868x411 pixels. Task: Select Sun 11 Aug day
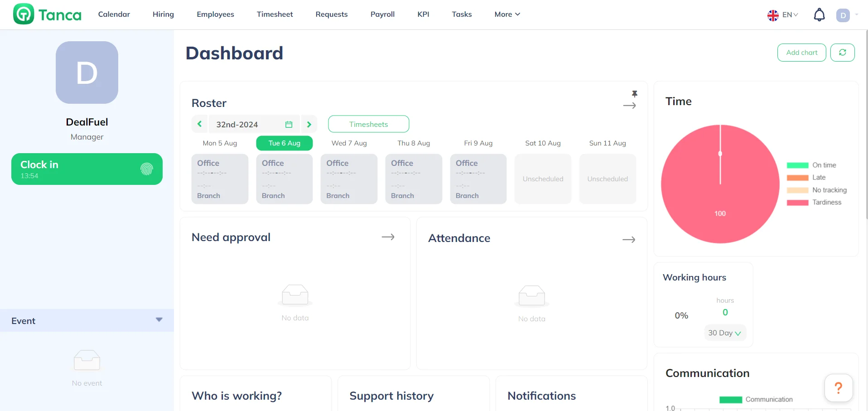click(x=608, y=143)
